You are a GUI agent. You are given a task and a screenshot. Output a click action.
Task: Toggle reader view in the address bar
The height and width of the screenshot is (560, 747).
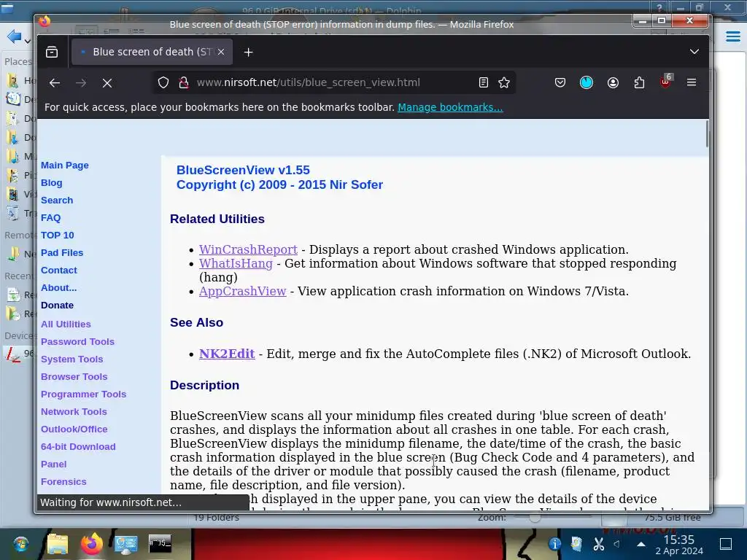click(484, 83)
